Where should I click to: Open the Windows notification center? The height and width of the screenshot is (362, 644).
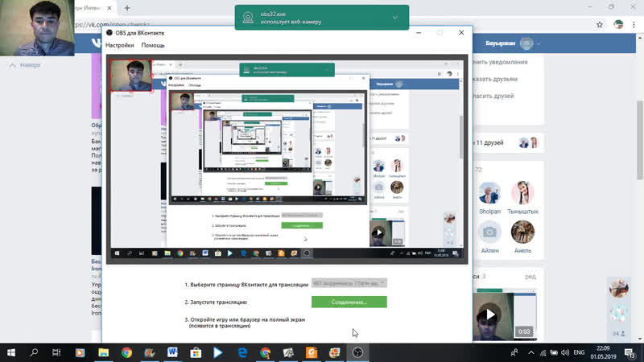click(x=627, y=352)
